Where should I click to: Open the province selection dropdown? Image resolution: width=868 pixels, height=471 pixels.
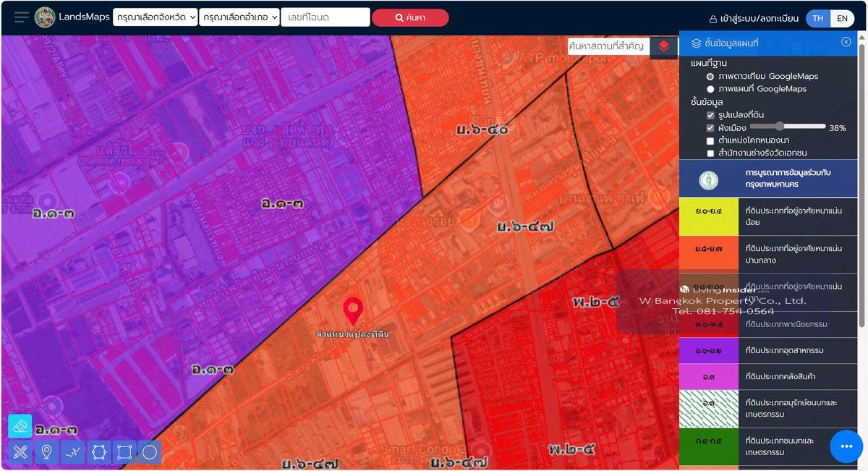point(155,17)
